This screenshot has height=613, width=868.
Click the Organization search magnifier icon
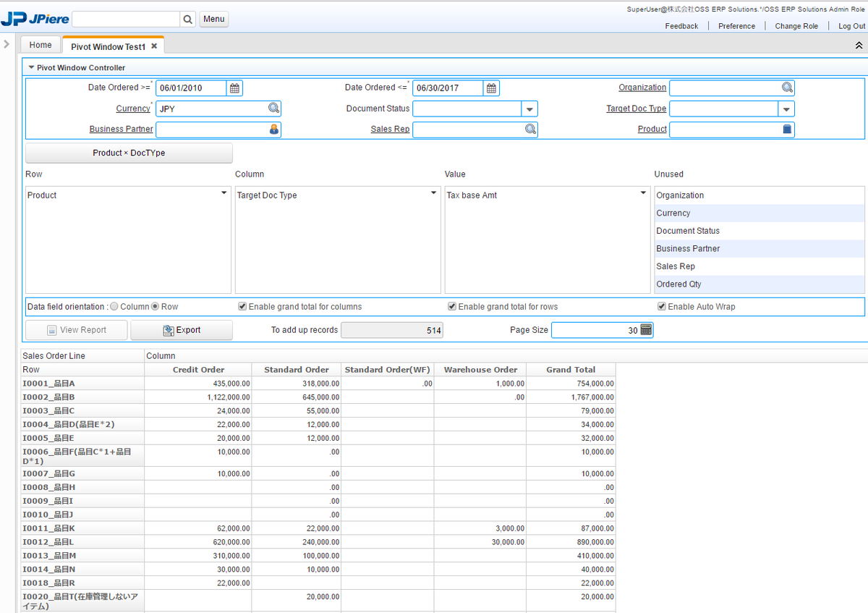[787, 88]
